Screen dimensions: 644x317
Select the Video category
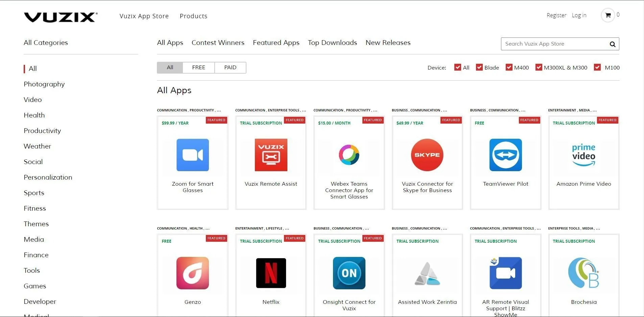pos(33,100)
